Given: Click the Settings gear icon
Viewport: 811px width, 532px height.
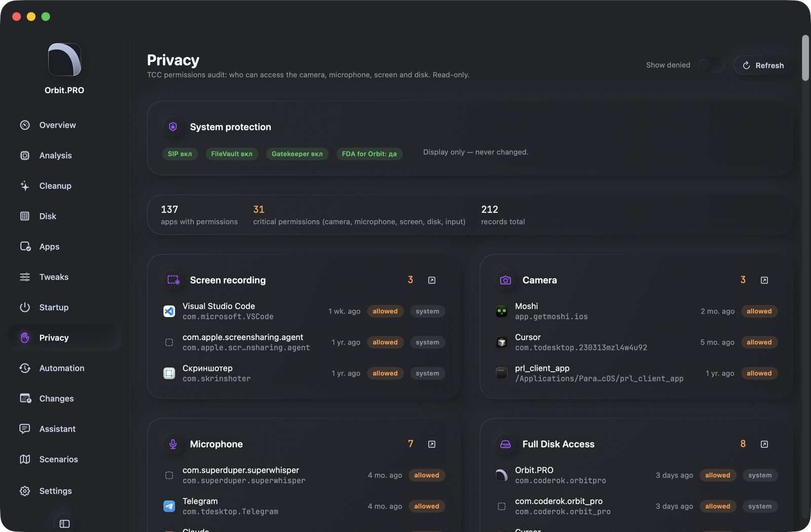Looking at the screenshot, I should [x=25, y=491].
